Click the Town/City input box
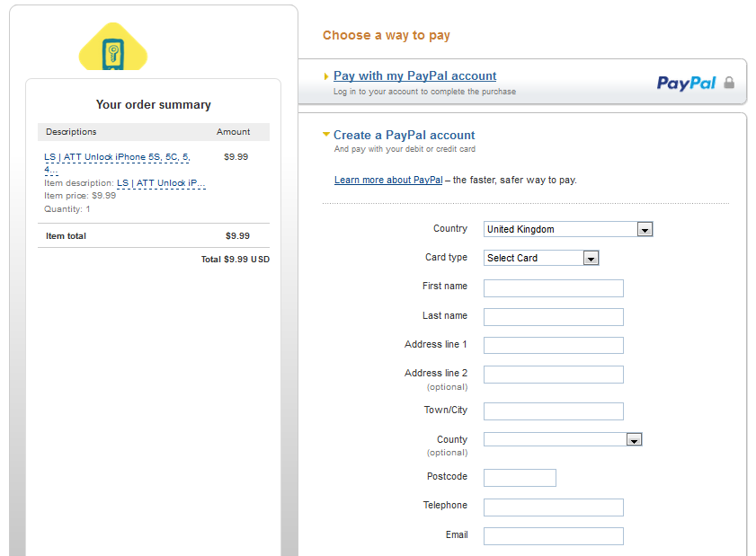Screen dimensions: 756x556 point(553,411)
